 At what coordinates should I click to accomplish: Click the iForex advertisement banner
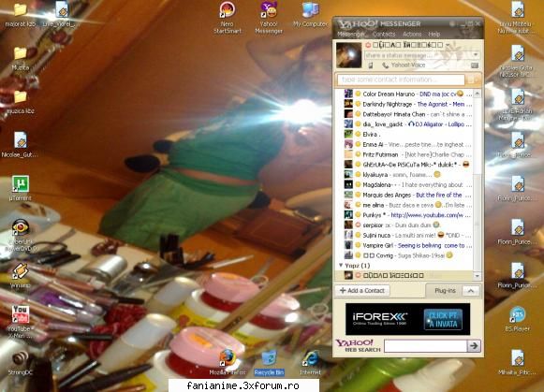[x=407, y=319]
